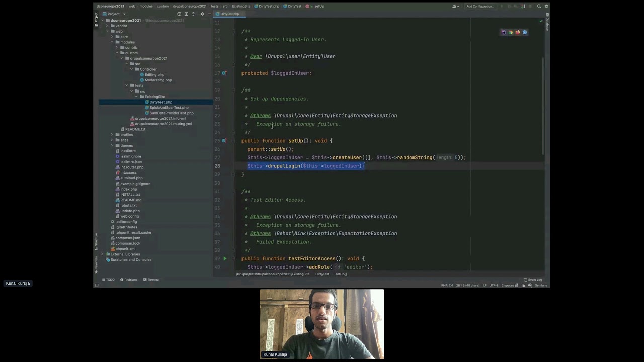The image size is (644, 362).
Task: Click override gutter icon on line 17
Action: [224, 73]
